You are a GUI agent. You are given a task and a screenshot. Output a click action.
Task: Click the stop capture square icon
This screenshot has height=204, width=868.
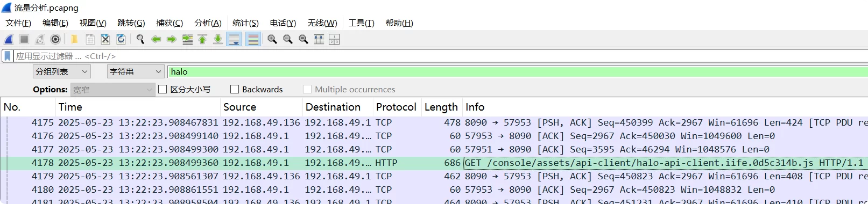tap(24, 39)
